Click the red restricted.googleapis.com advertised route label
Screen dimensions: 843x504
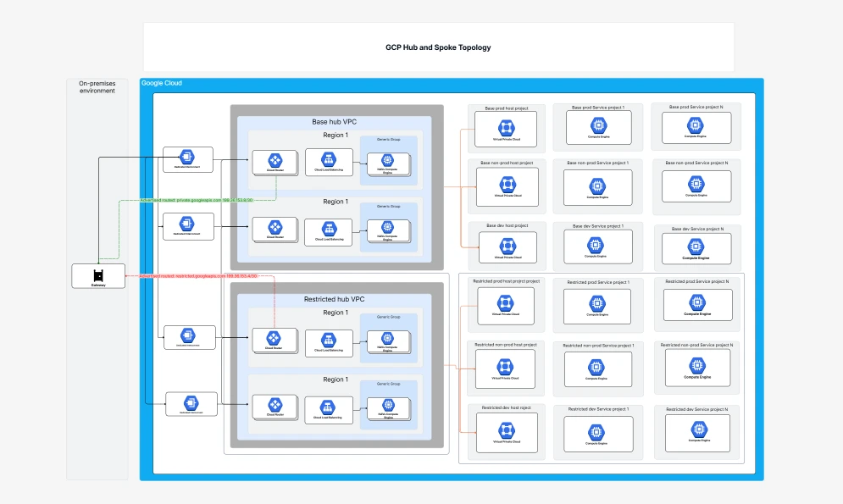(x=198, y=276)
